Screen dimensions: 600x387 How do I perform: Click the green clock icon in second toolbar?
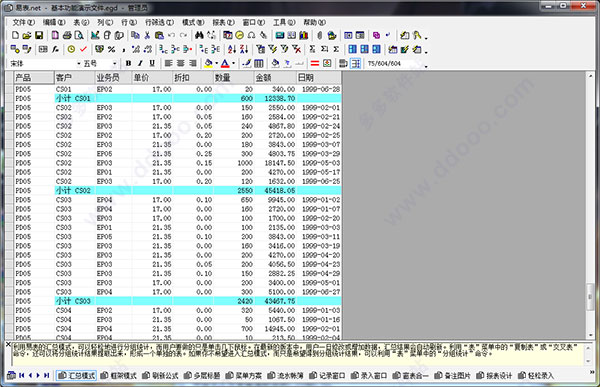(71, 49)
